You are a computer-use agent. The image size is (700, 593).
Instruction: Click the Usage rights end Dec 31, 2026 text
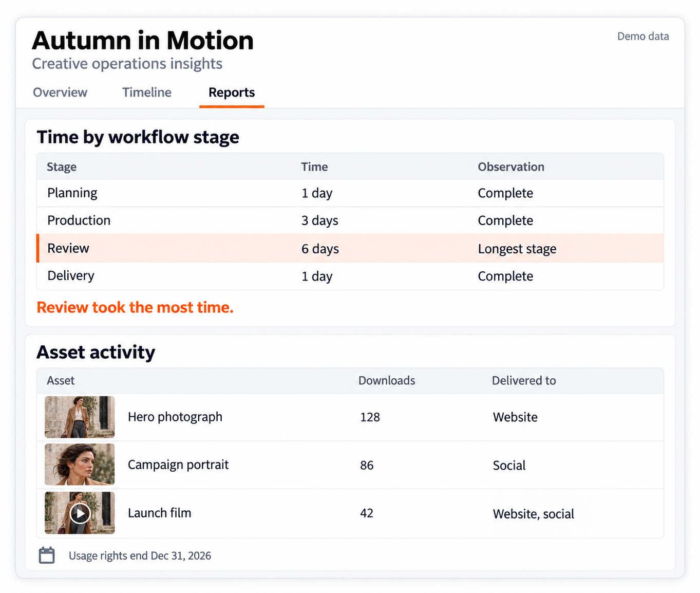click(x=140, y=556)
